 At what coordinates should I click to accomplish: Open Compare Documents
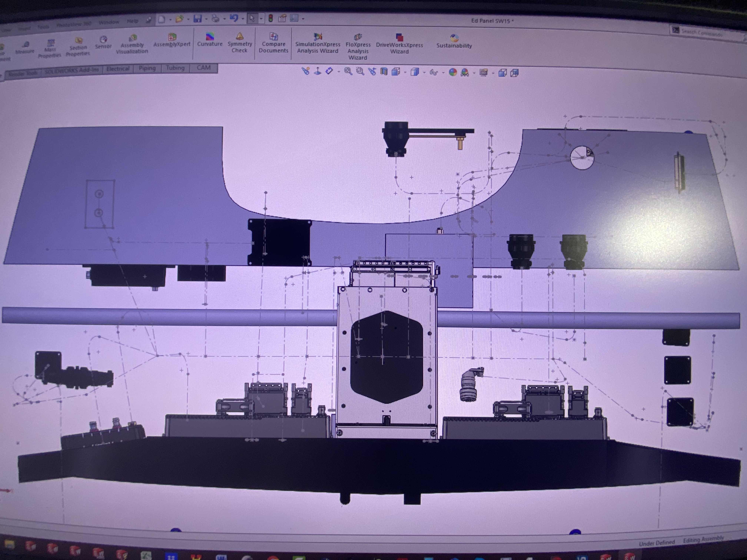[273, 43]
